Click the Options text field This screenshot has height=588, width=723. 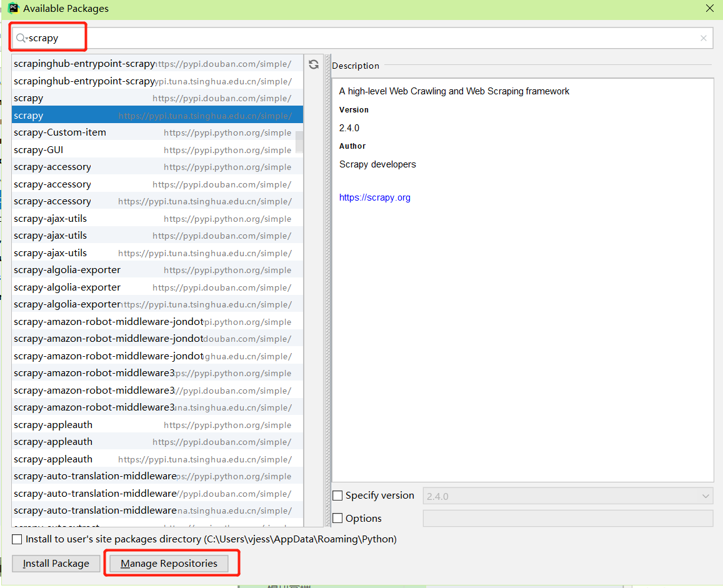tap(567, 519)
